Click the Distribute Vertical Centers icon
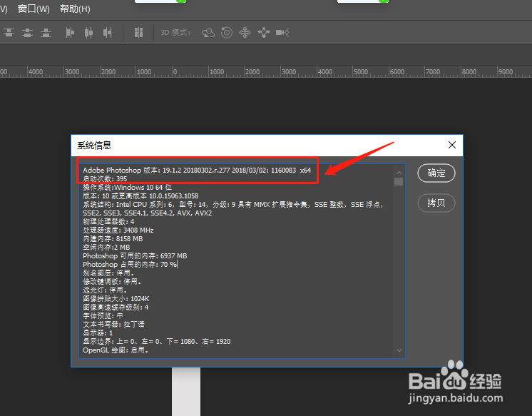This screenshot has height=416, width=532. 27,33
